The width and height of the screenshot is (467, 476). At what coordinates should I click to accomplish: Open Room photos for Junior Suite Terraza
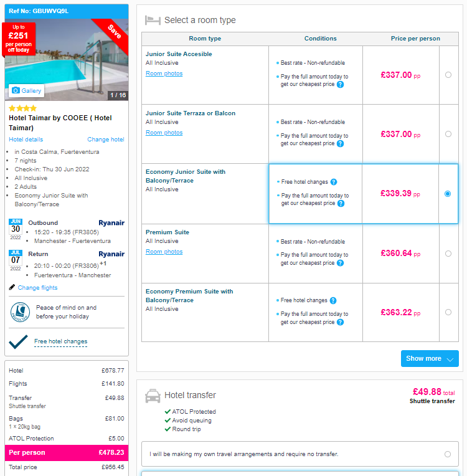pos(164,133)
